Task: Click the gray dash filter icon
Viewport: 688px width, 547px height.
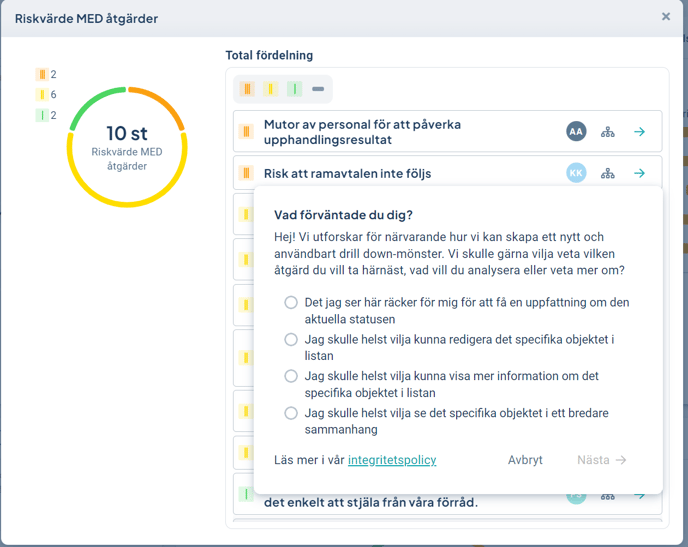Action: [x=318, y=89]
